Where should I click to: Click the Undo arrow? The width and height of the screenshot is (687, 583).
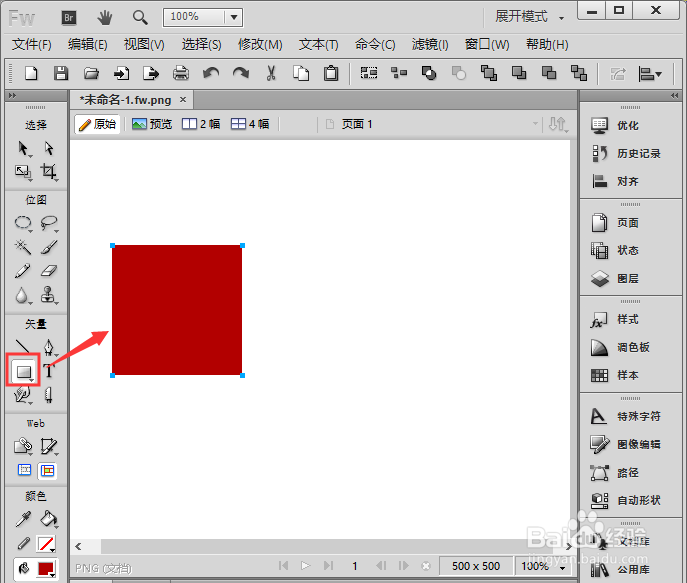coord(211,73)
